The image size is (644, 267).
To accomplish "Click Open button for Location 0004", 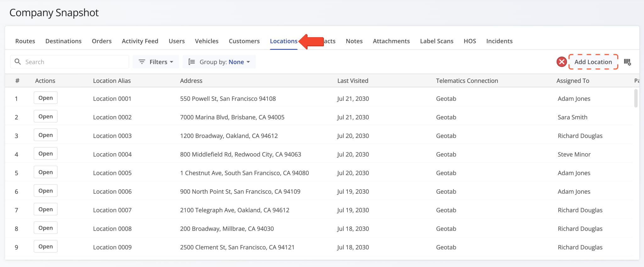I will (x=46, y=154).
